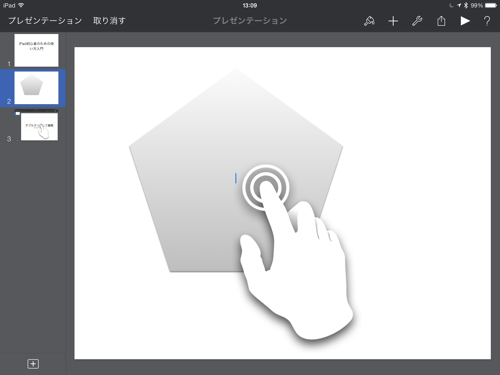Open the wrench Tools menu
Screen dimensions: 500x375
(417, 21)
